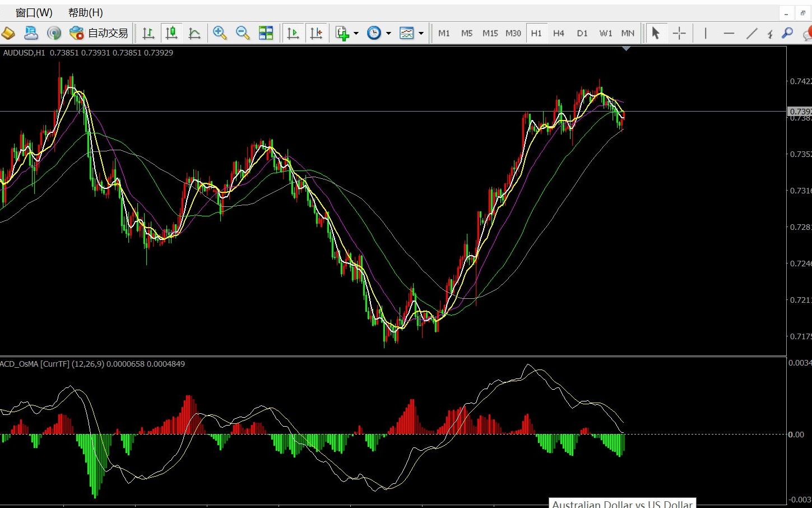Toggle chart shift from right edge
Image resolution: width=812 pixels, height=508 pixels.
click(316, 33)
